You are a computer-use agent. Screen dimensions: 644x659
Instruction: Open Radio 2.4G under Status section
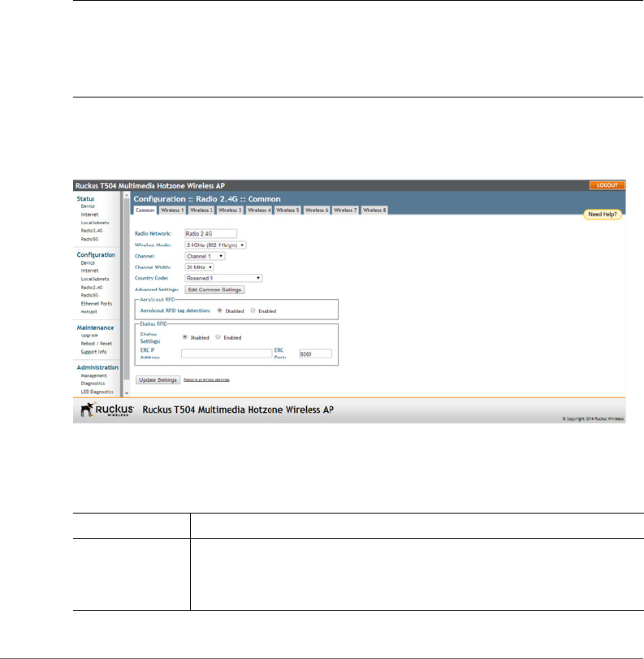(x=92, y=231)
